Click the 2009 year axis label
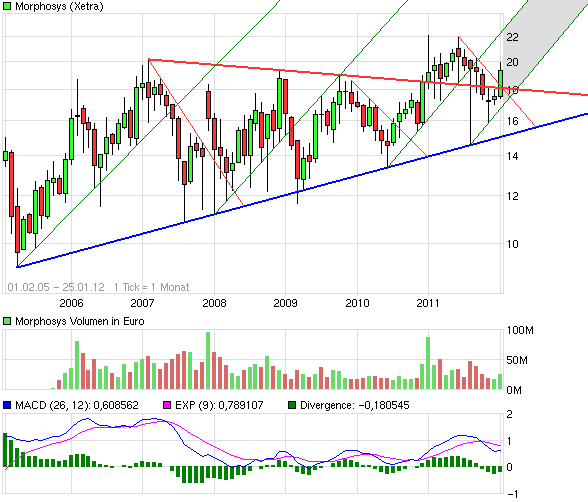This screenshot has height=502, width=588. pos(285,303)
